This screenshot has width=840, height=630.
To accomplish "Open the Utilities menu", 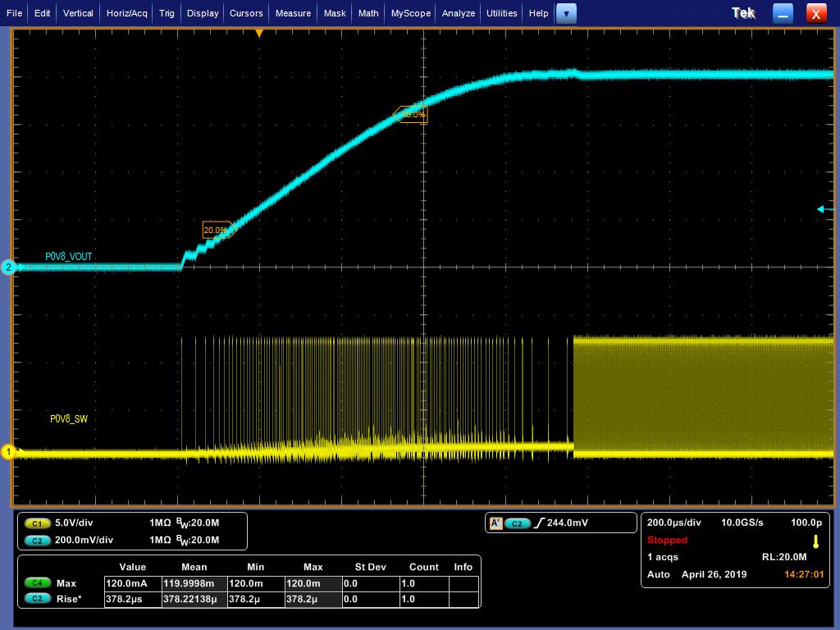I will coord(501,13).
